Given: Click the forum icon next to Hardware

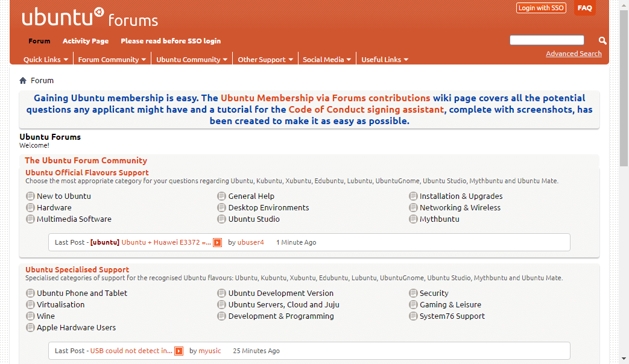Looking at the screenshot, I should pos(30,208).
